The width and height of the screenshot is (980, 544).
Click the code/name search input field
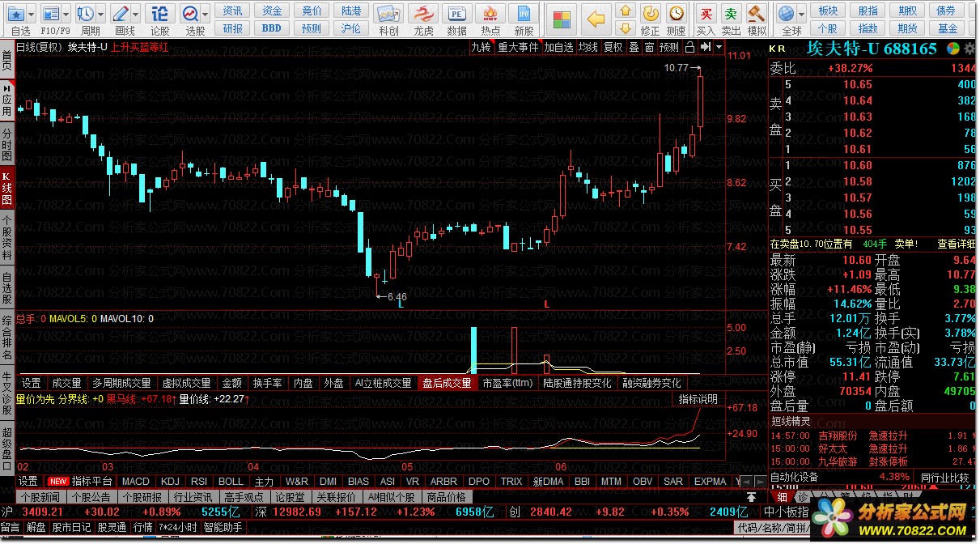(773, 527)
